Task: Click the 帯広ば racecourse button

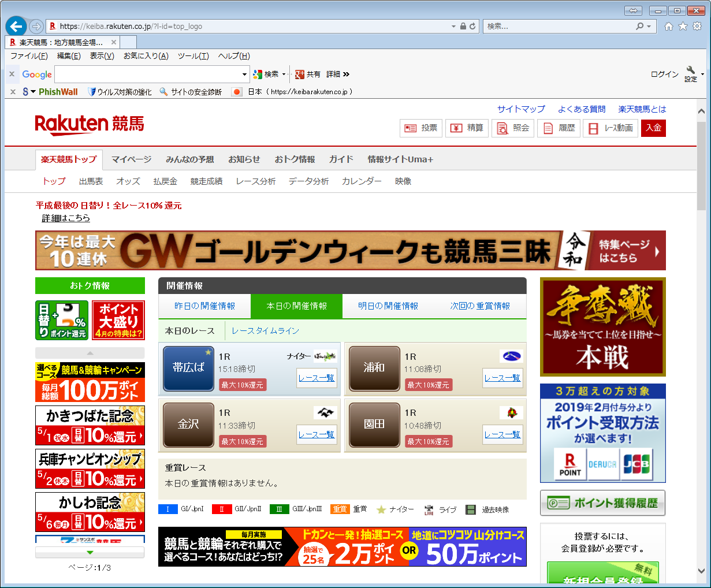Action: [188, 368]
